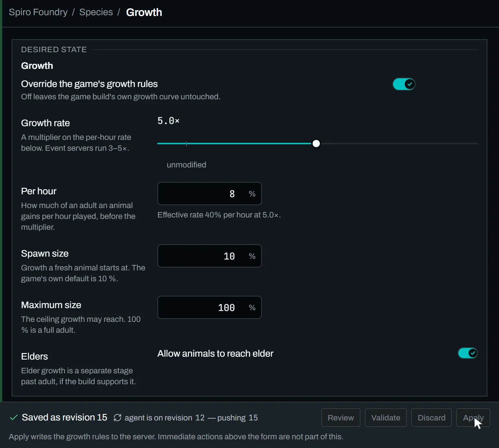This screenshot has height=448, width=499.
Task: Click the Review button
Action: click(x=341, y=418)
